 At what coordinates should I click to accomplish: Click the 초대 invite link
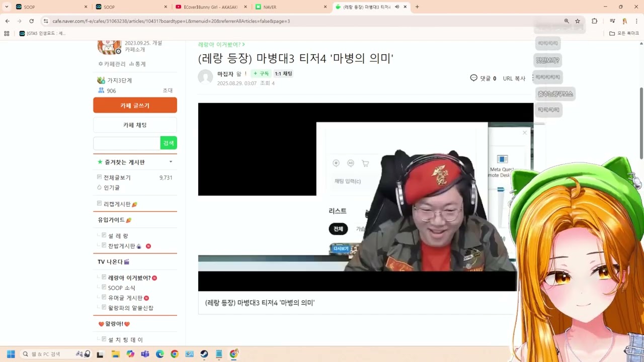tap(168, 90)
